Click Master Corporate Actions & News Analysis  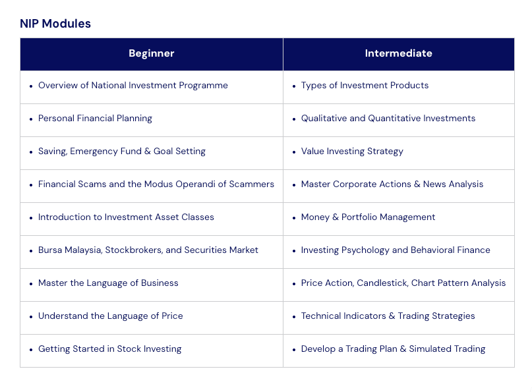pyautogui.click(x=392, y=184)
